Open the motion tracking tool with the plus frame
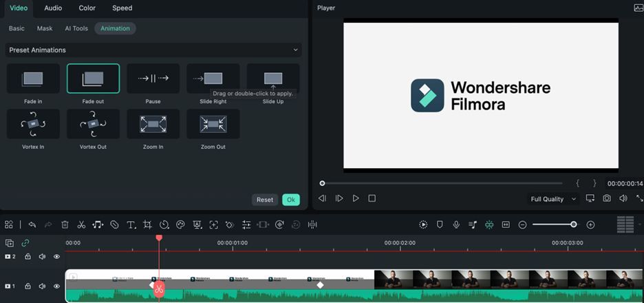 (x=213, y=224)
